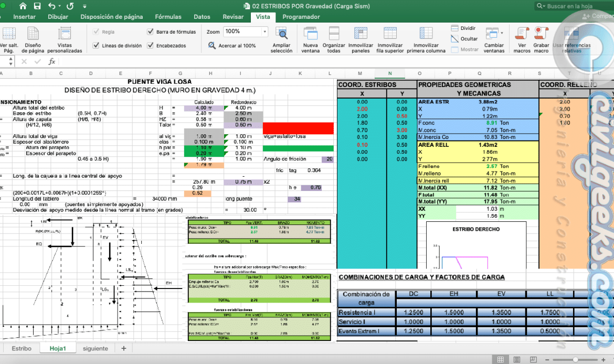Click Acercar al 100% button

click(x=232, y=46)
